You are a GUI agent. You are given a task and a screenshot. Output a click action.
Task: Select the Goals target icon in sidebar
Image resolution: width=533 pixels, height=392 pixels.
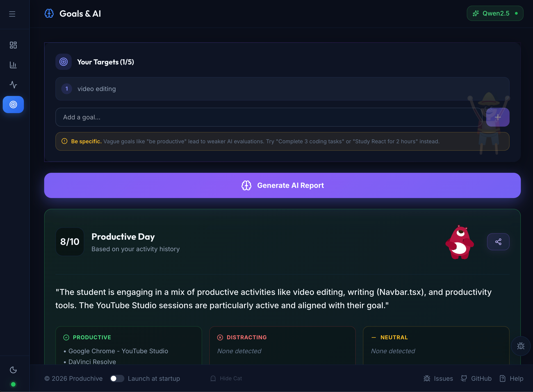click(x=13, y=104)
